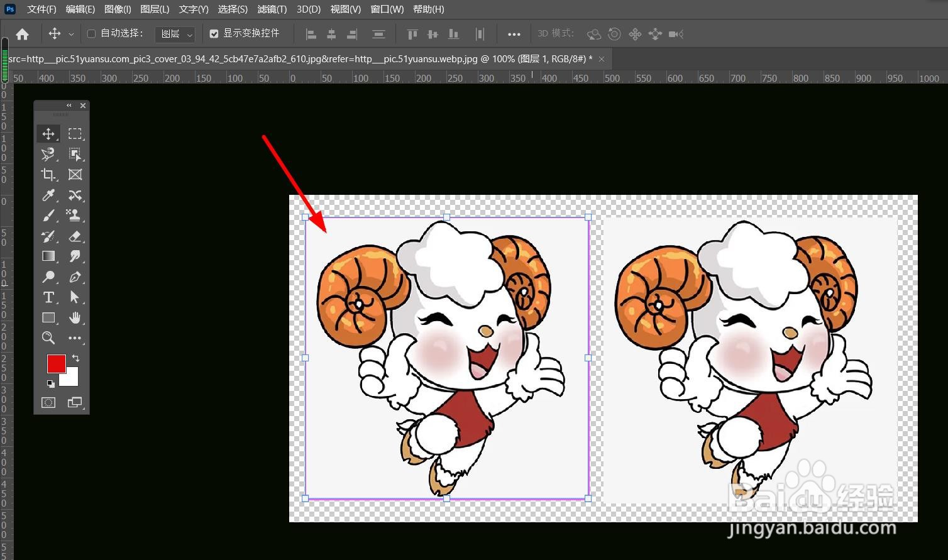The width and height of the screenshot is (948, 560).
Task: Select 3D scale camera icon
Action: click(676, 34)
